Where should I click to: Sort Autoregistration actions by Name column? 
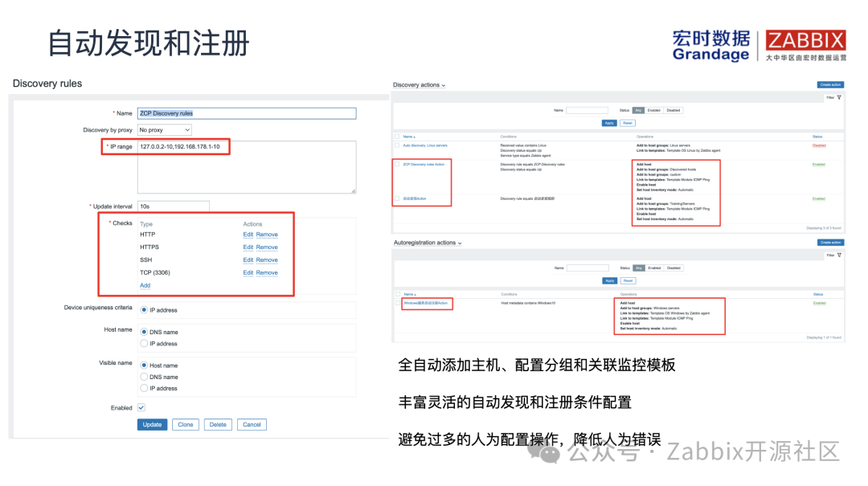pos(410,294)
